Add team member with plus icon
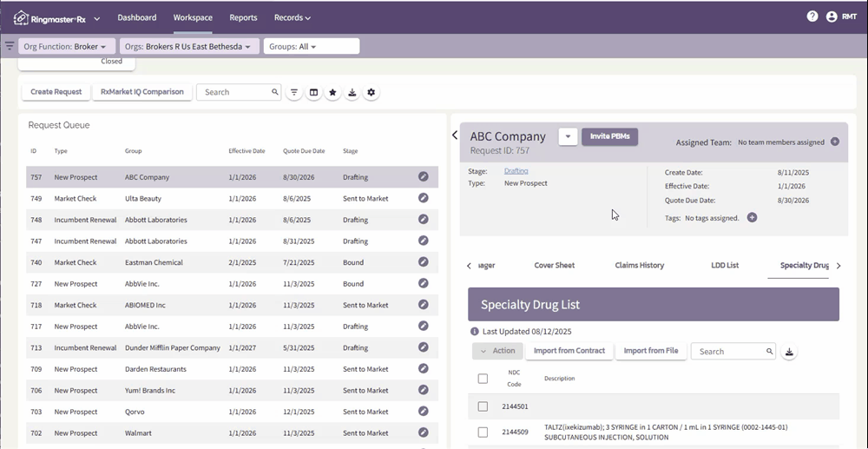Screen dimensions: 868x449 pyautogui.click(x=835, y=142)
